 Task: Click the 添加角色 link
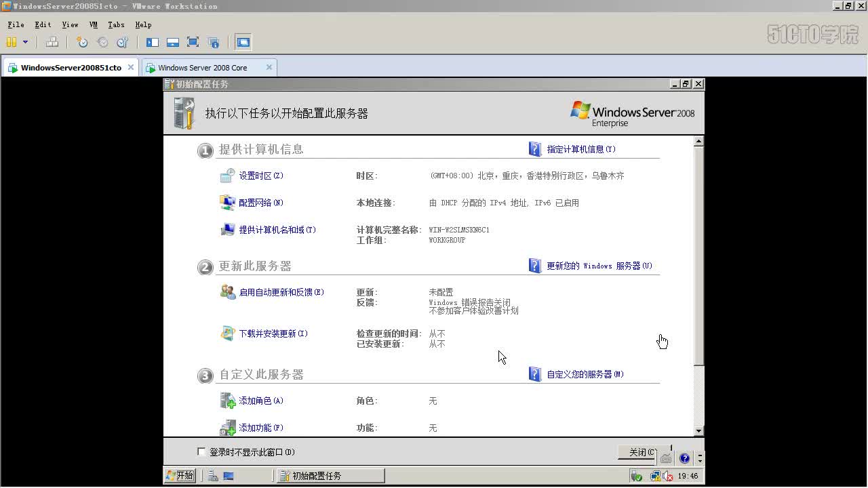tap(261, 401)
